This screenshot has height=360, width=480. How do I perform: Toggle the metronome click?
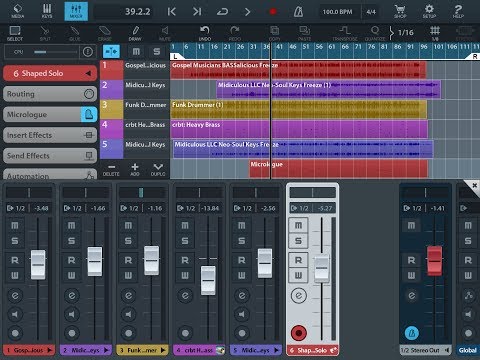click(298, 12)
